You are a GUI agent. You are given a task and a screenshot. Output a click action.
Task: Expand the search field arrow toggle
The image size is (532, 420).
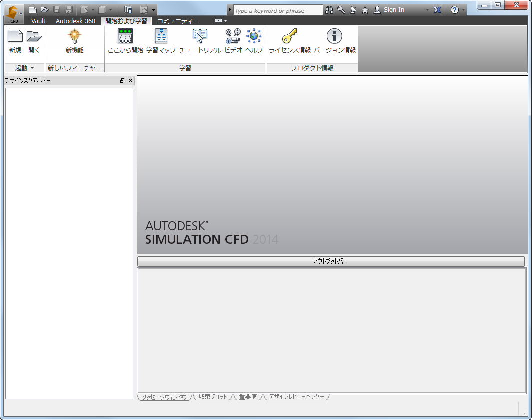tap(229, 10)
